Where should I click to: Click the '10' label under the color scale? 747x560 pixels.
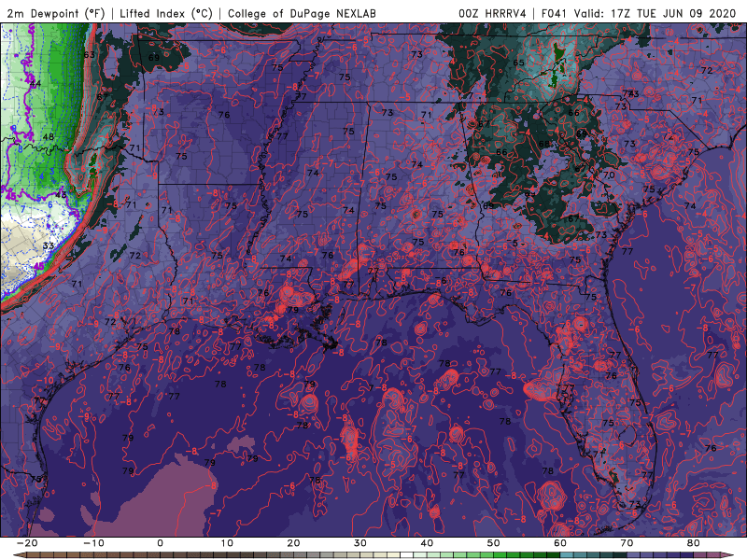(227, 543)
